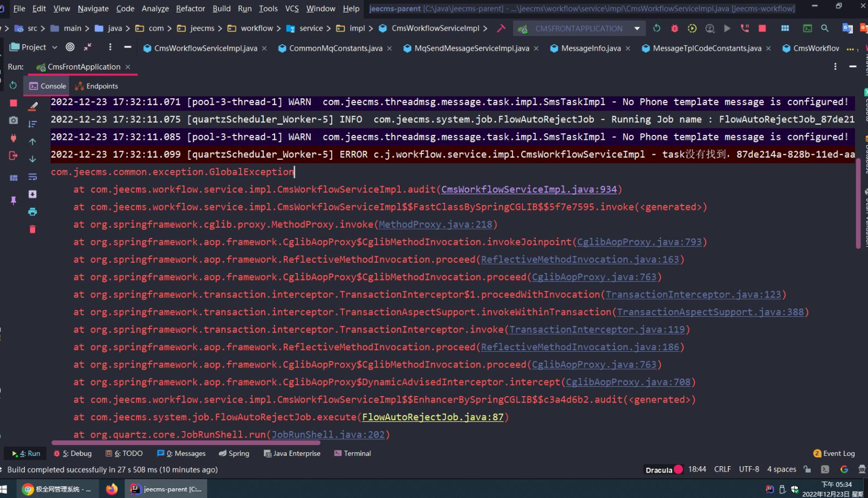This screenshot has width=868, height=498.
Task: Stop the running application from the left gutter
Action: point(13,103)
